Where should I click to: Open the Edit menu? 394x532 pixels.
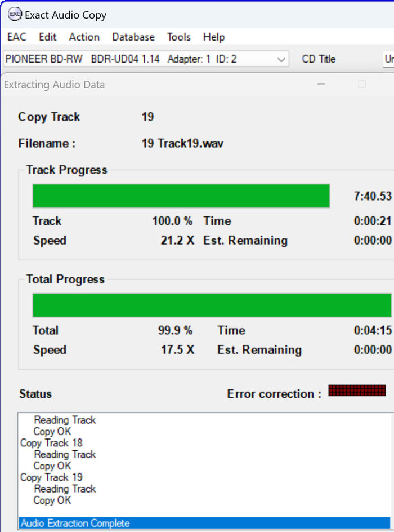[47, 37]
